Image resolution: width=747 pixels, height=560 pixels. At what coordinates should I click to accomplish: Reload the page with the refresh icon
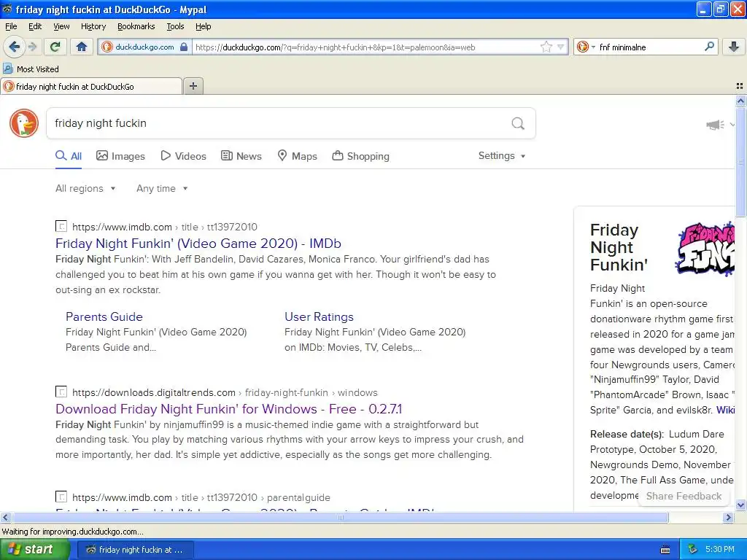click(55, 47)
